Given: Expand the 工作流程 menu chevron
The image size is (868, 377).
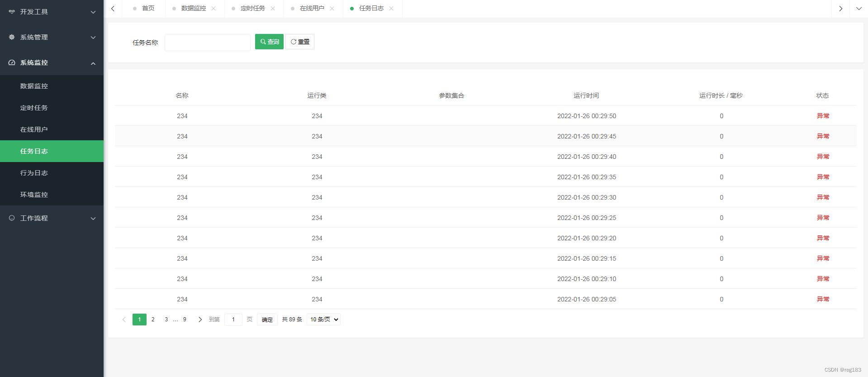Looking at the screenshot, I should (x=93, y=219).
